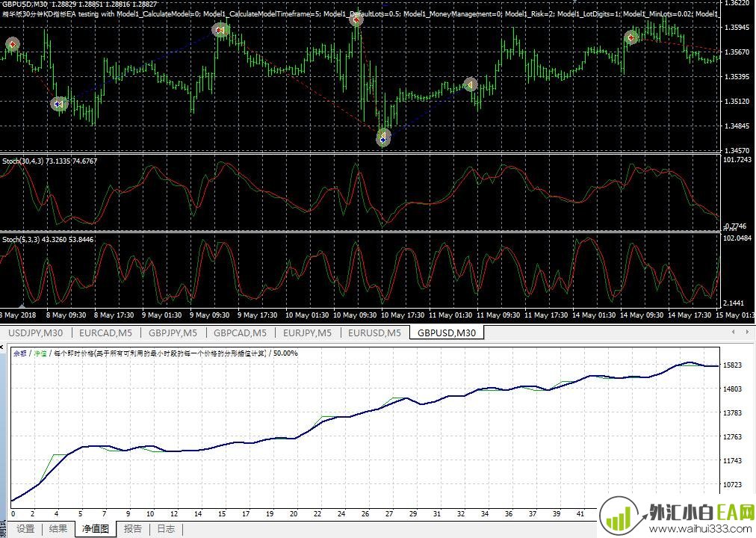Screen dimensions: 756x538
Task: Select the trade arrow at the 10 May 09:30 peak
Action: tap(356, 19)
